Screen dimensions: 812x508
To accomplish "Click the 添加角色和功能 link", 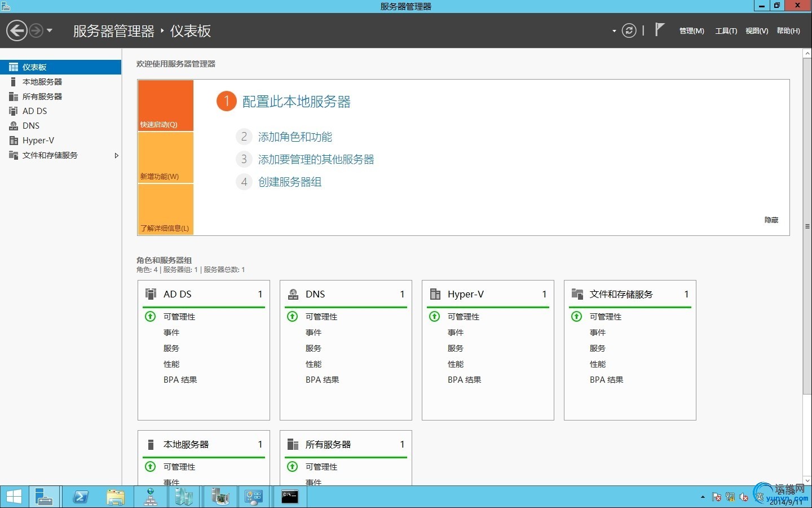I will (295, 137).
